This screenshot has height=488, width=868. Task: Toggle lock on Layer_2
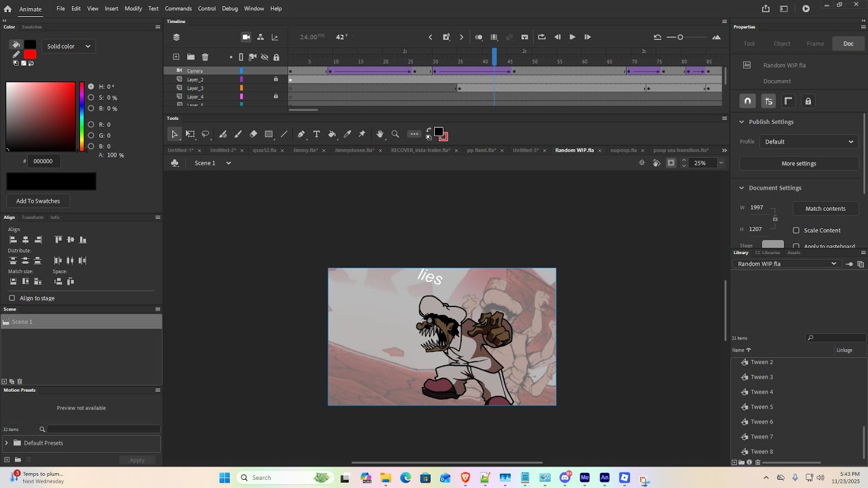click(x=276, y=79)
